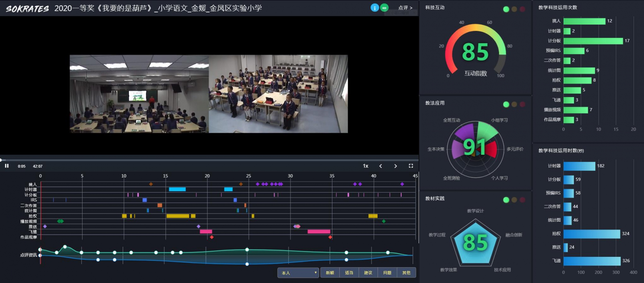Screen dimensions: 644x283
Task: Select green light indicator in 科技互动 panel
Action: [506, 9]
